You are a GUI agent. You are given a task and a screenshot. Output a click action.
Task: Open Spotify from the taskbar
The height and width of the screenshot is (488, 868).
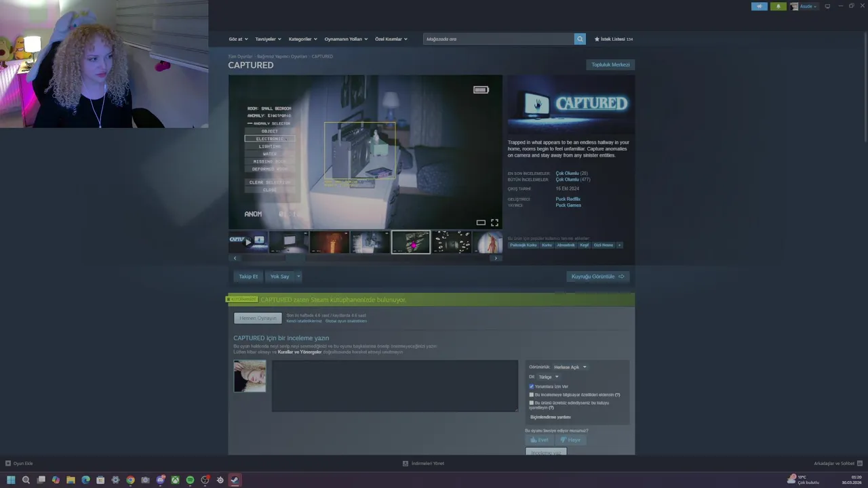pyautogui.click(x=190, y=480)
